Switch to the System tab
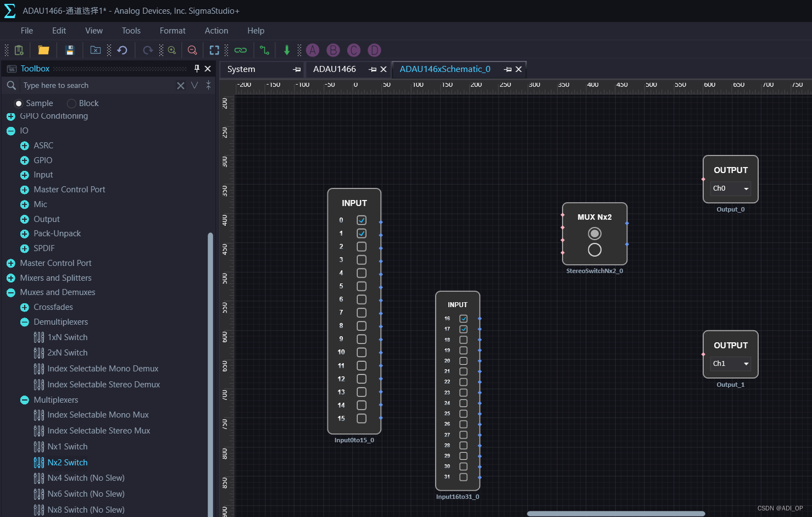The height and width of the screenshot is (517, 812). click(x=241, y=69)
